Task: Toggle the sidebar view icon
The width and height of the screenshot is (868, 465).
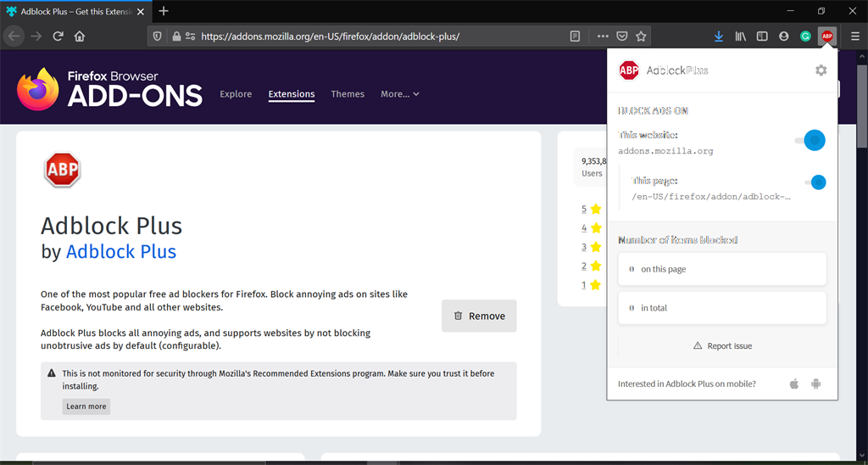Action: (x=762, y=36)
